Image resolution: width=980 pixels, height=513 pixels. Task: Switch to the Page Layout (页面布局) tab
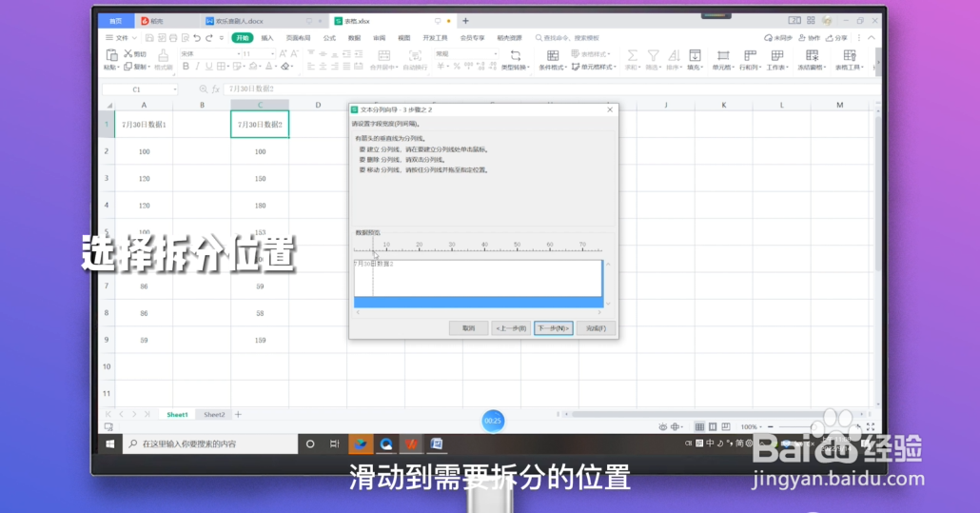(298, 38)
